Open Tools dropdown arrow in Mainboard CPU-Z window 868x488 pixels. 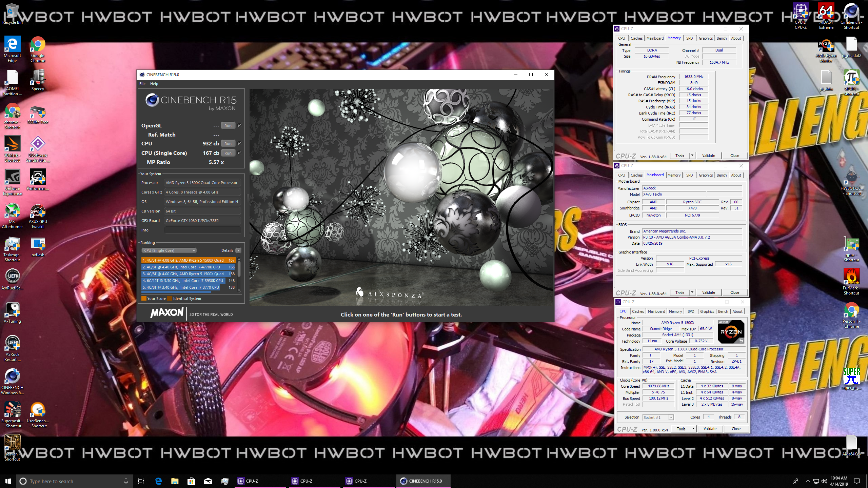692,292
